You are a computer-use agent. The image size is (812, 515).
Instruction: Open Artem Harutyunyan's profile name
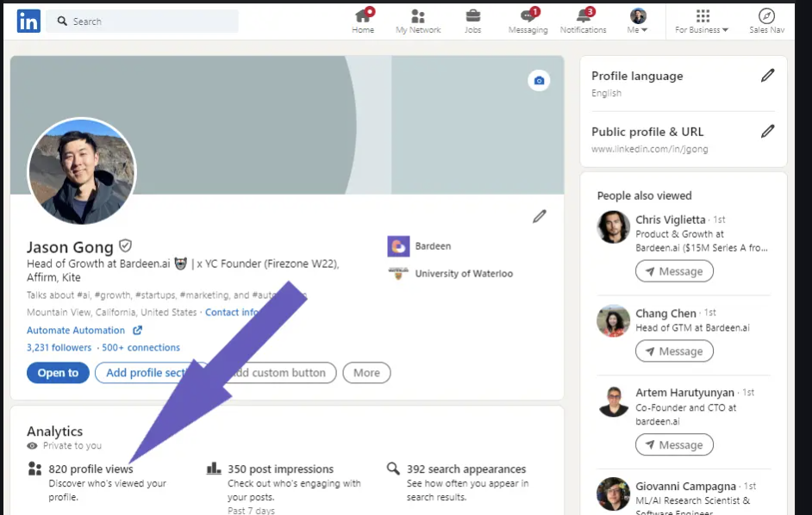pyautogui.click(x=684, y=393)
